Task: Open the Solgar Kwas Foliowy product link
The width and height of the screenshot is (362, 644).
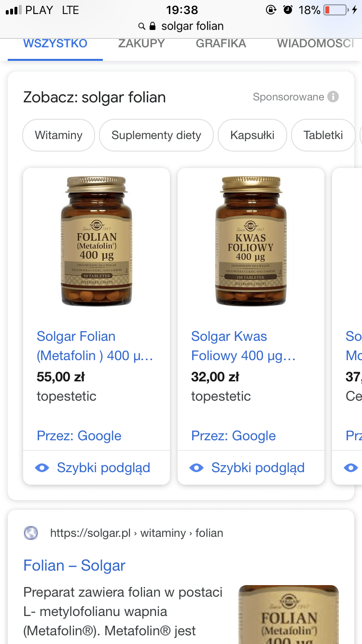Action: (x=243, y=346)
